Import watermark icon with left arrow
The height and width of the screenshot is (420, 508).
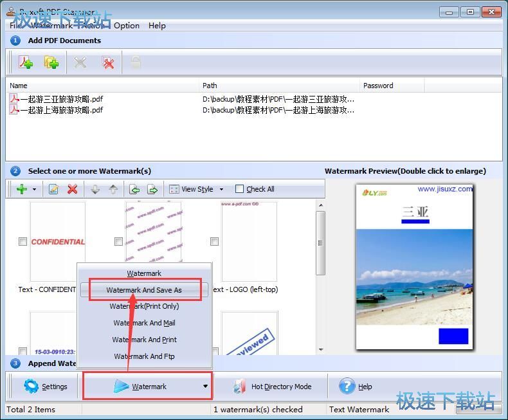(x=134, y=189)
